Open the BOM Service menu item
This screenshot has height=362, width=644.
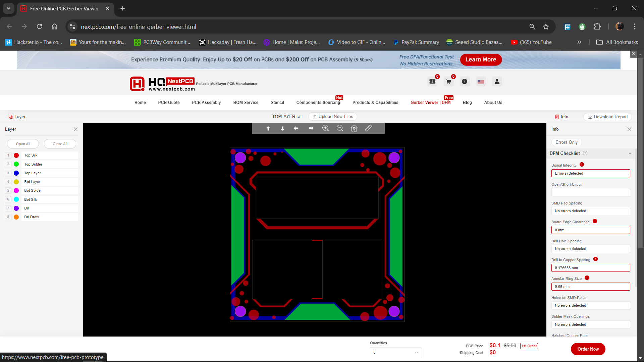point(246,103)
